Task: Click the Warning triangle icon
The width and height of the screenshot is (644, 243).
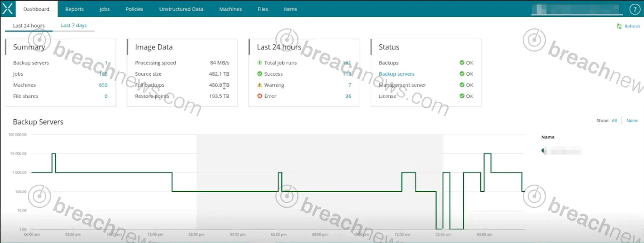Action: coord(259,85)
